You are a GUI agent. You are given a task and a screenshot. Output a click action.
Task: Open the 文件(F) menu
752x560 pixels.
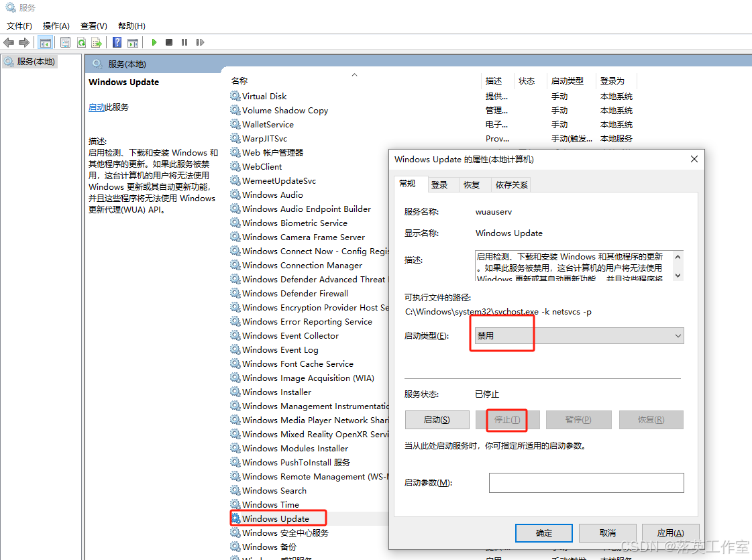[19, 26]
